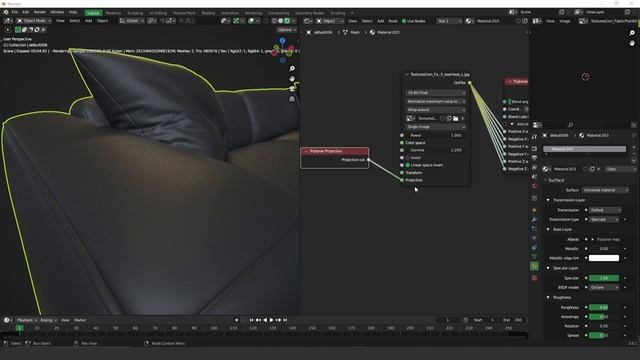Click the Metallic edge tint white swatch

(x=604, y=258)
